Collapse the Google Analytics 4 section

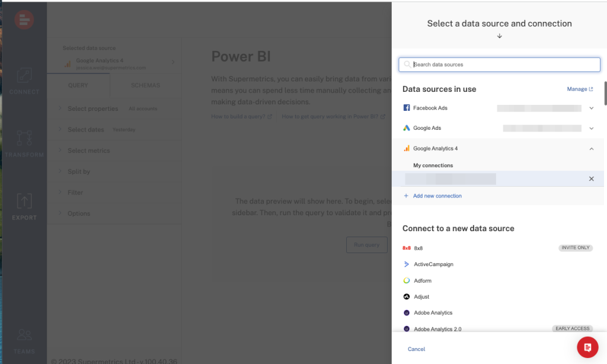[591, 149]
